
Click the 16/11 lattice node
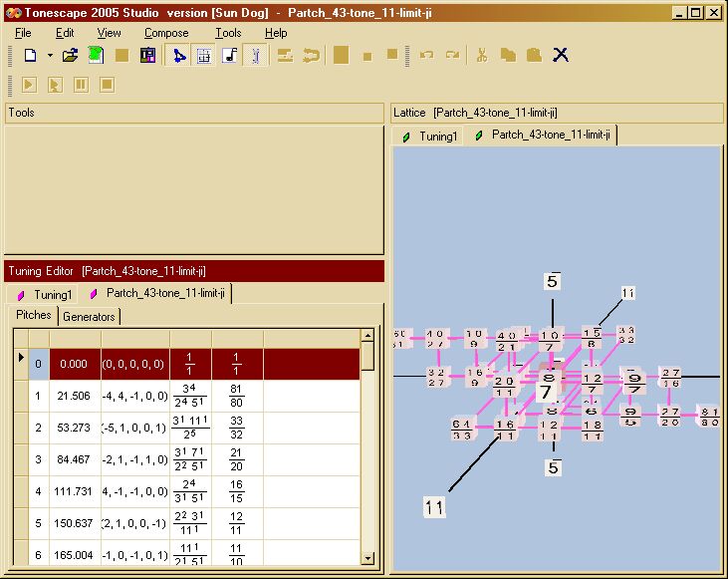[505, 430]
